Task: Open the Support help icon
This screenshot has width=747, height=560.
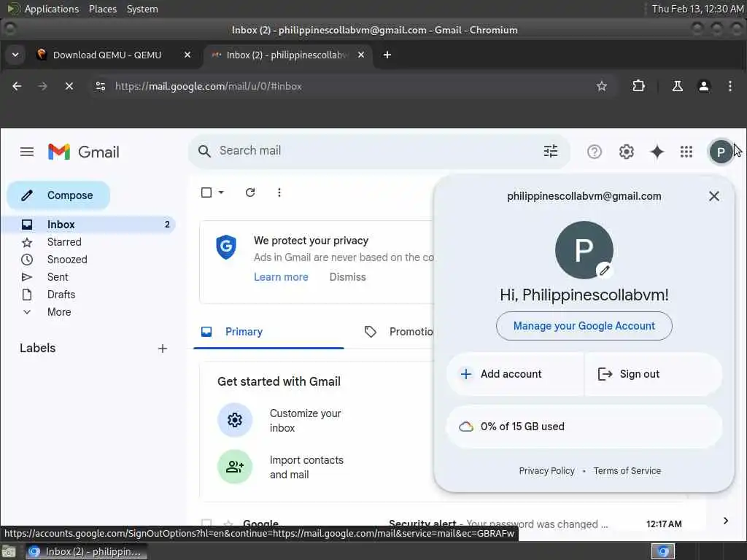Action: tap(594, 152)
